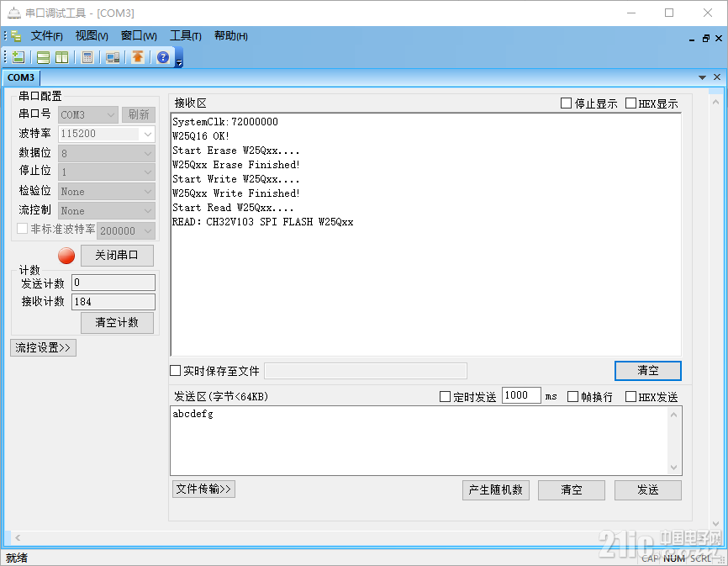Image resolution: width=728 pixels, height=566 pixels.
Task: Toggle HEX显示 checkbox
Action: [x=630, y=103]
